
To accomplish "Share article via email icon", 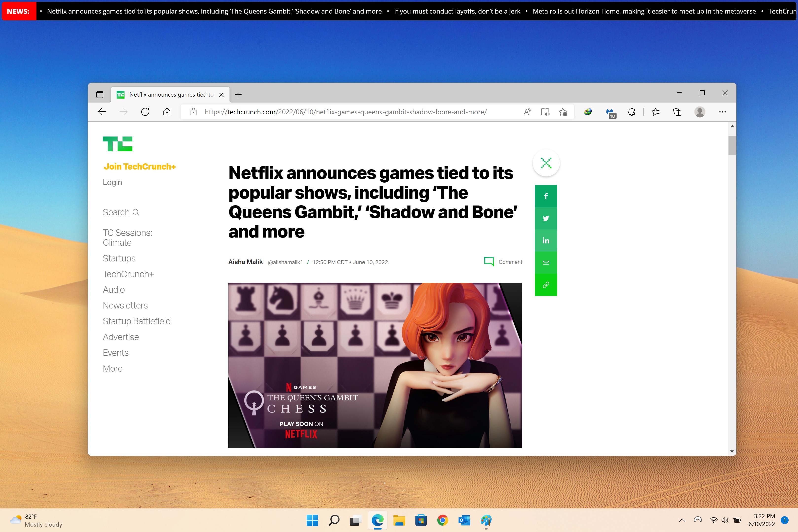I will 546,263.
